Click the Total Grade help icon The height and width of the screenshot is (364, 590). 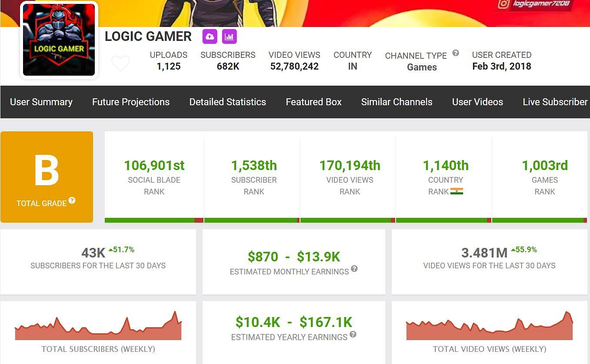point(72,200)
